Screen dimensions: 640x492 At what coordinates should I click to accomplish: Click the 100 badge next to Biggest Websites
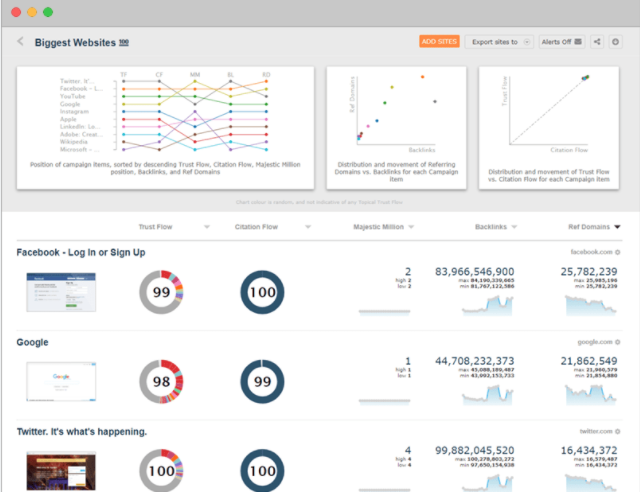coord(124,42)
